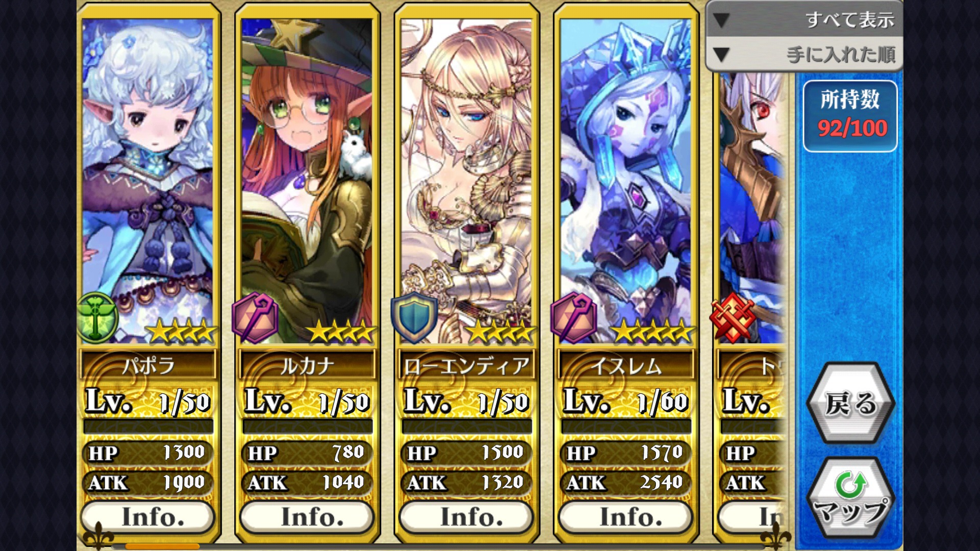Click the 所持数 92/100 inventory counter

tap(850, 116)
